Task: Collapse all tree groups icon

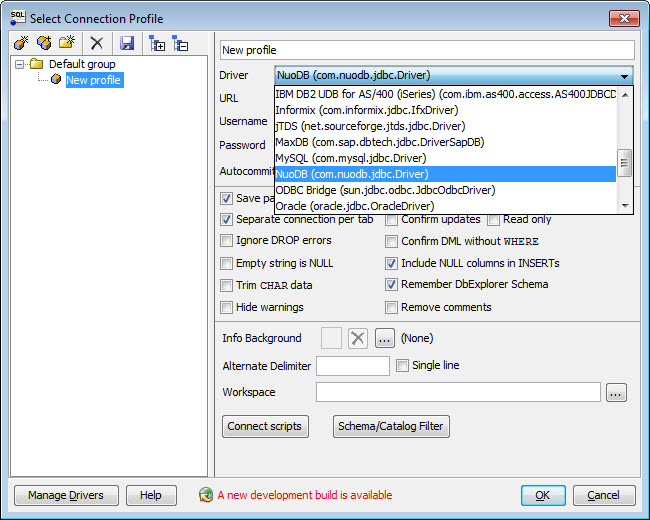Action: click(x=180, y=43)
